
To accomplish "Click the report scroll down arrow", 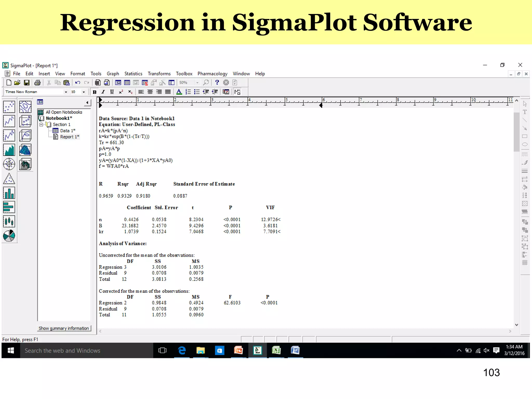I will coord(516,325).
